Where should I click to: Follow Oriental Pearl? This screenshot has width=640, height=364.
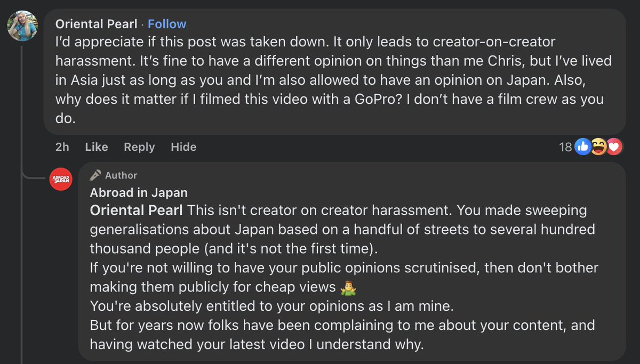pyautogui.click(x=167, y=24)
